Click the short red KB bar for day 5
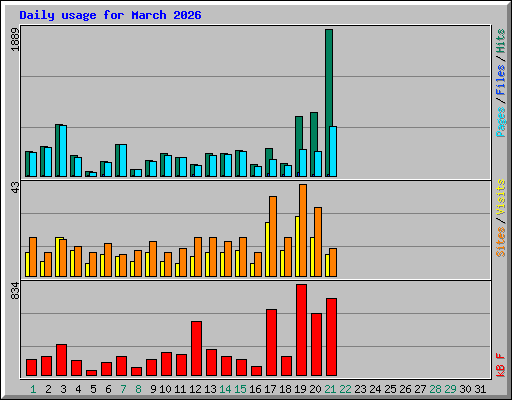512x400 pixels. 91,373
